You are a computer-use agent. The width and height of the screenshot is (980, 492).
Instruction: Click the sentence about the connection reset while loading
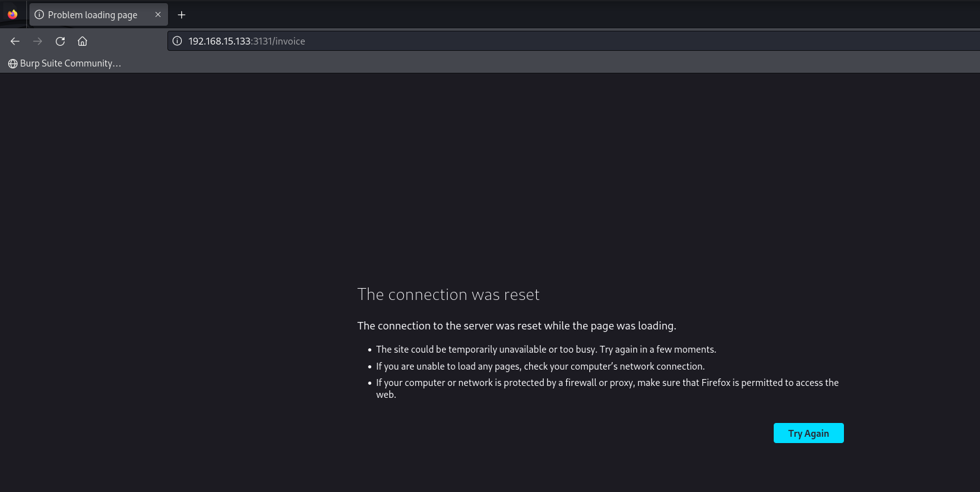coord(517,326)
